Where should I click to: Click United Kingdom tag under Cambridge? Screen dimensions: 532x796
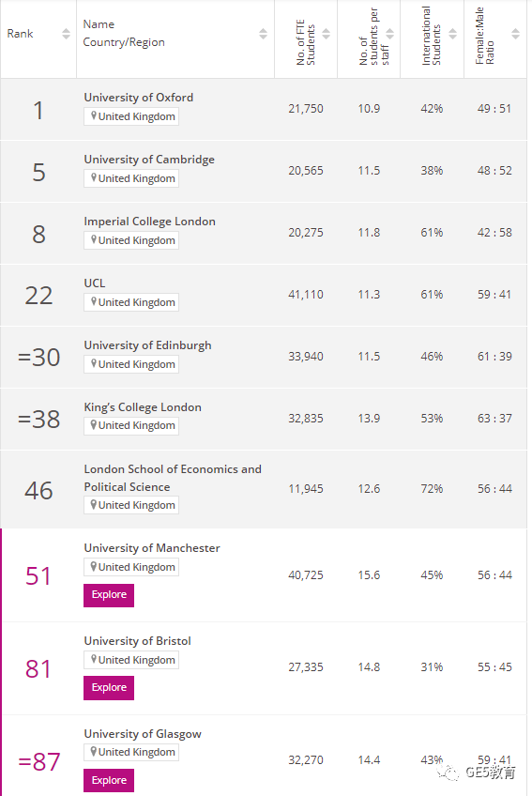coord(131,178)
